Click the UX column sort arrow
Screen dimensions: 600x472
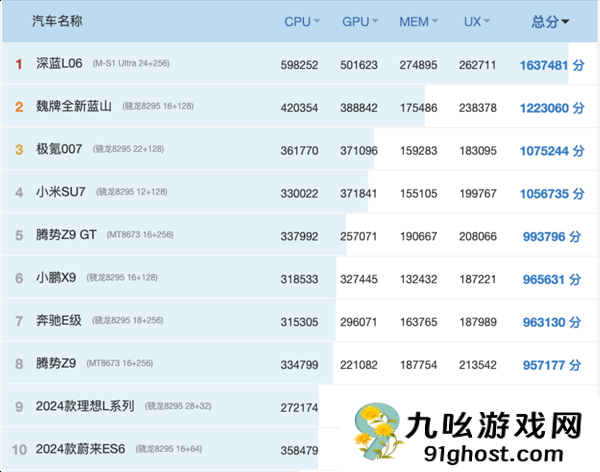489,21
